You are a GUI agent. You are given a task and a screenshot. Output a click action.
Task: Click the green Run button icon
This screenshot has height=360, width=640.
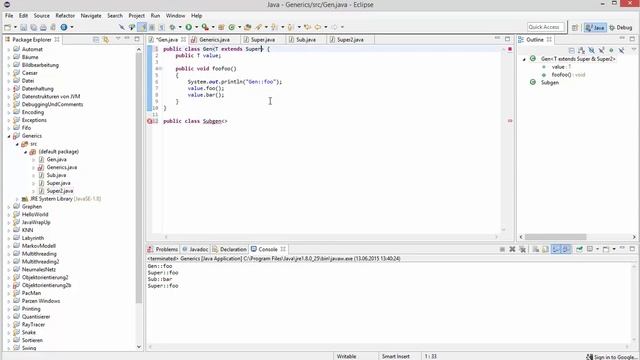(189, 27)
